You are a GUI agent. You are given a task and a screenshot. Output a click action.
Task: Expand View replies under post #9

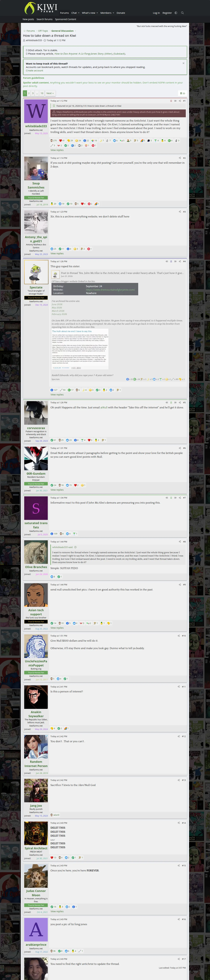(57, 628)
